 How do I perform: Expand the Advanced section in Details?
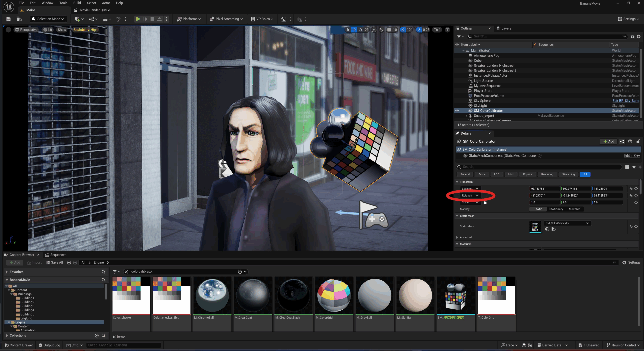457,237
